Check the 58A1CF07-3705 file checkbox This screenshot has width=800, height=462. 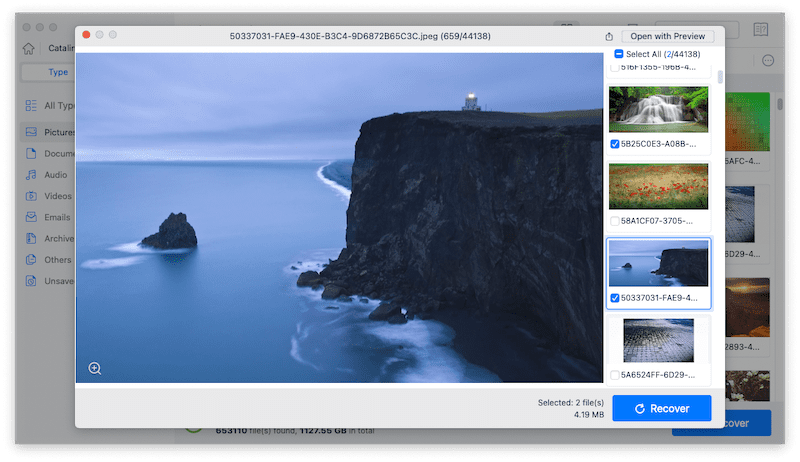(x=615, y=221)
